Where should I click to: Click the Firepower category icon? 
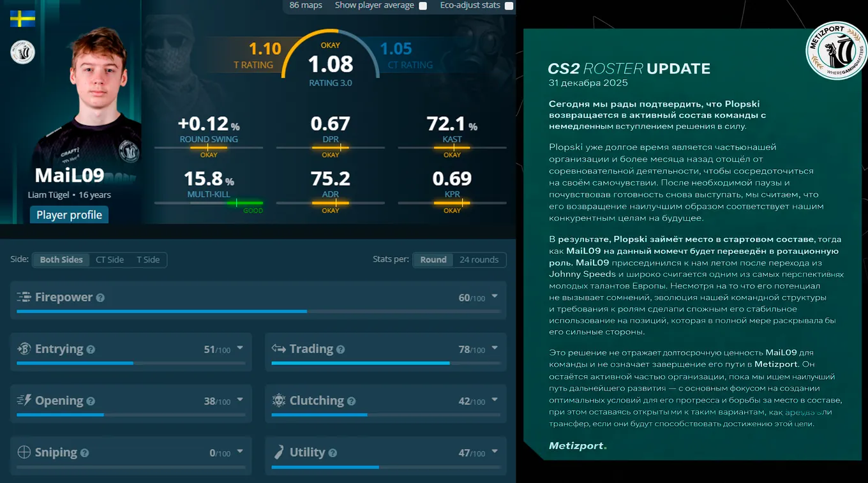pos(24,297)
